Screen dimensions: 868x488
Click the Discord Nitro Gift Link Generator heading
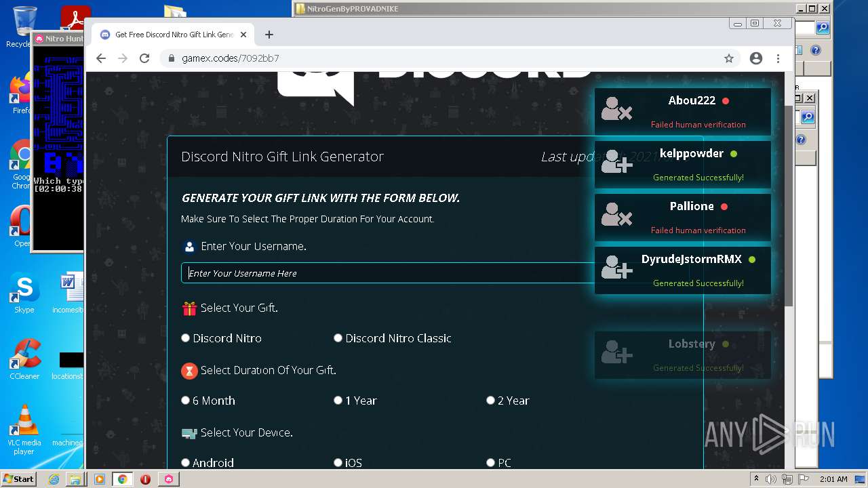pyautogui.click(x=283, y=157)
